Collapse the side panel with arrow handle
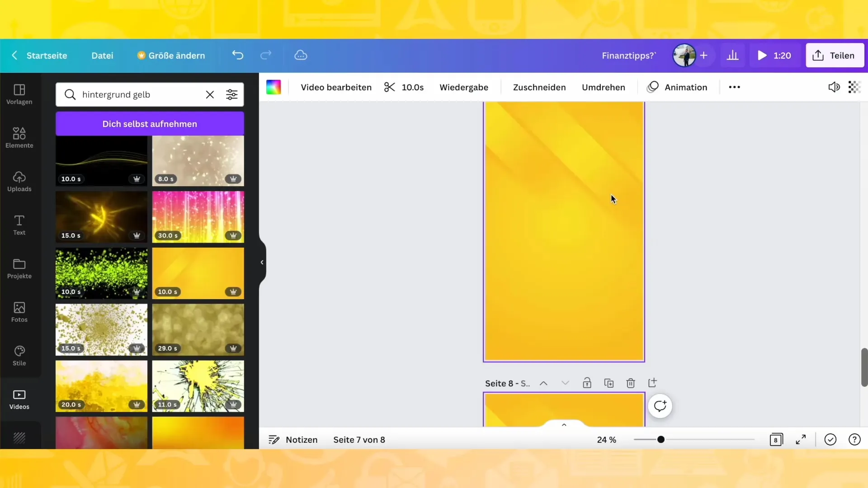The image size is (868, 488). [262, 262]
